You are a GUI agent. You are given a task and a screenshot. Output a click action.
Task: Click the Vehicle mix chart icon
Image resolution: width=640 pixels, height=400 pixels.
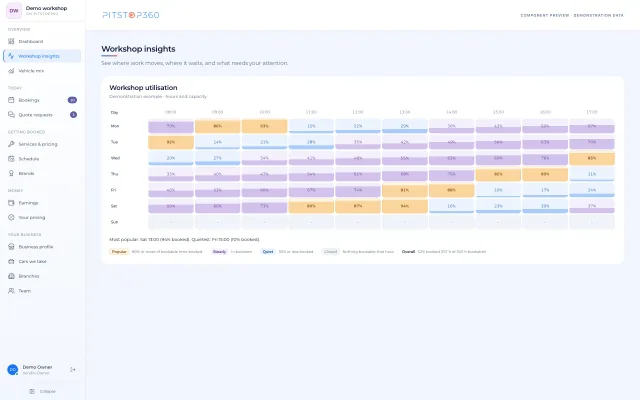coord(11,71)
